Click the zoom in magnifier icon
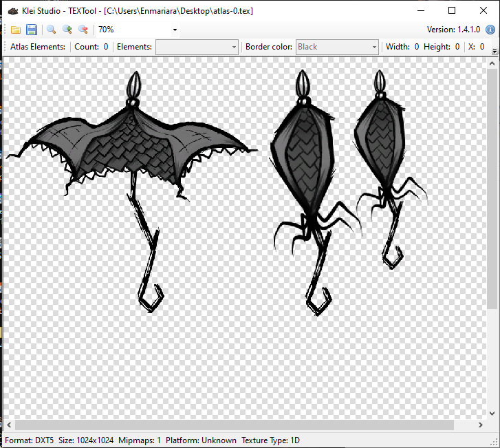This screenshot has height=448, width=500. (67, 30)
